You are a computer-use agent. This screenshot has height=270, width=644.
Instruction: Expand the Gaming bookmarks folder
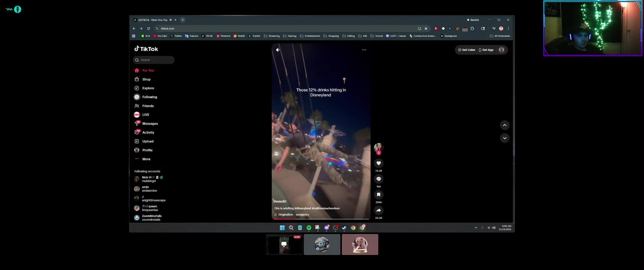(290, 36)
